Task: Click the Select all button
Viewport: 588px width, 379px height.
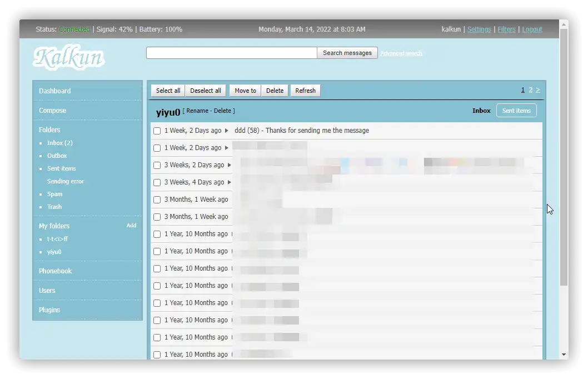Action: coord(168,91)
